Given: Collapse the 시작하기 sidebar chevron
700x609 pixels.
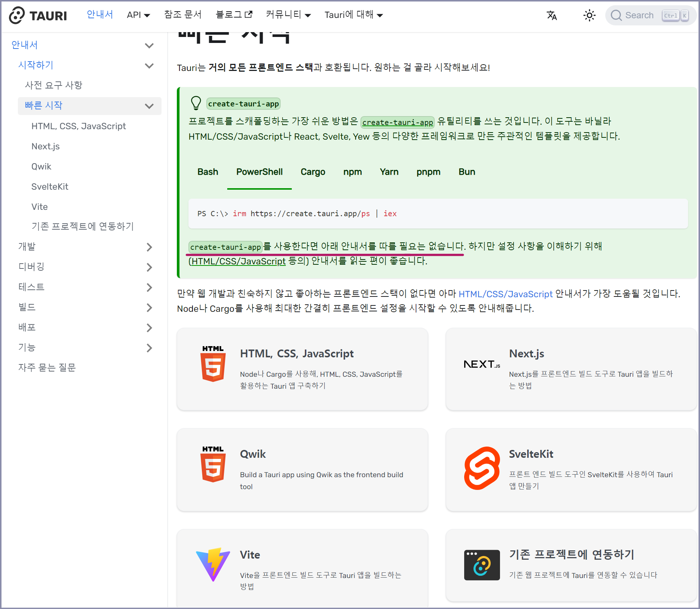Looking at the screenshot, I should (149, 66).
